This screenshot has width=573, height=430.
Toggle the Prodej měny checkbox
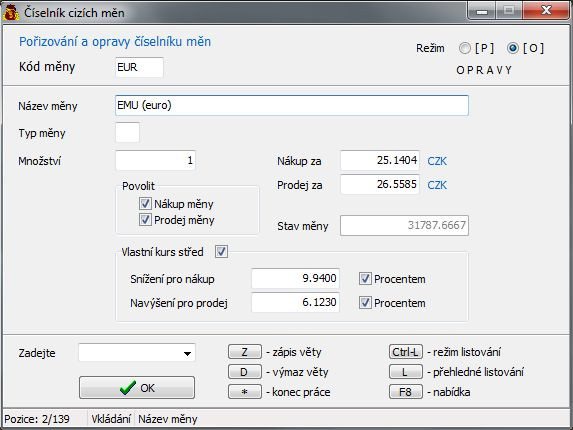[145, 220]
